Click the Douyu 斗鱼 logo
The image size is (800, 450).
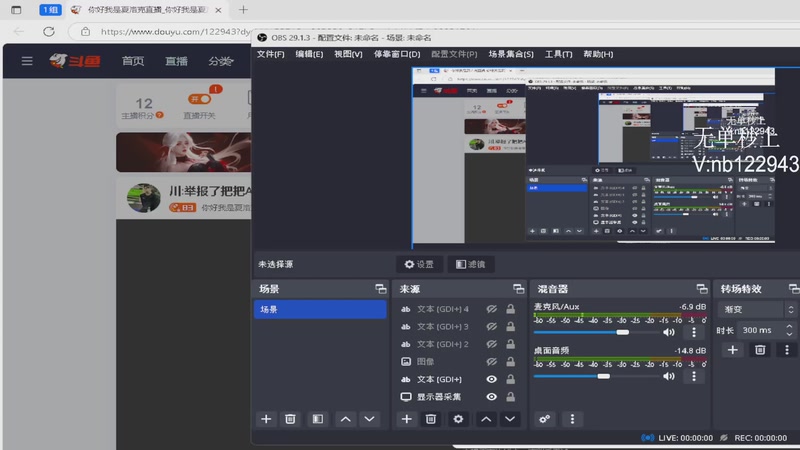[x=75, y=61]
